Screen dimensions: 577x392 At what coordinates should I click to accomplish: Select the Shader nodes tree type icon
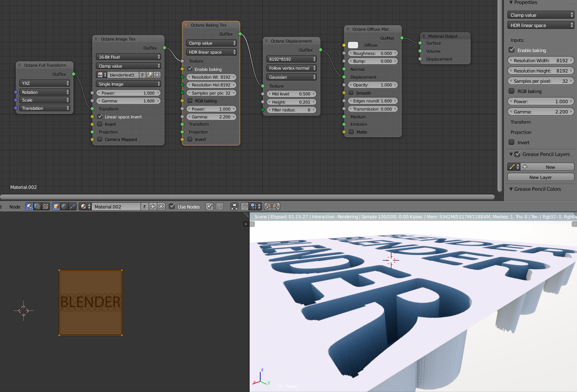click(29, 206)
